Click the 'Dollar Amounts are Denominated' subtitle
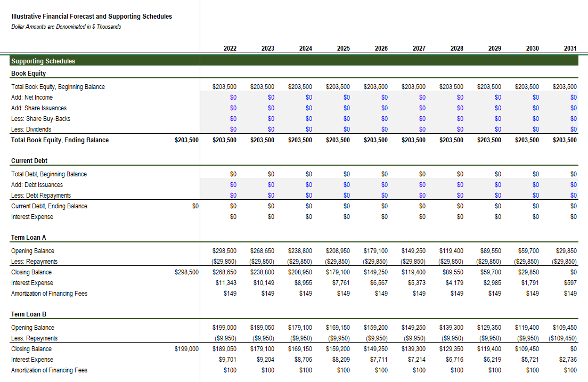Screen dimensions: 588x382 point(66,27)
